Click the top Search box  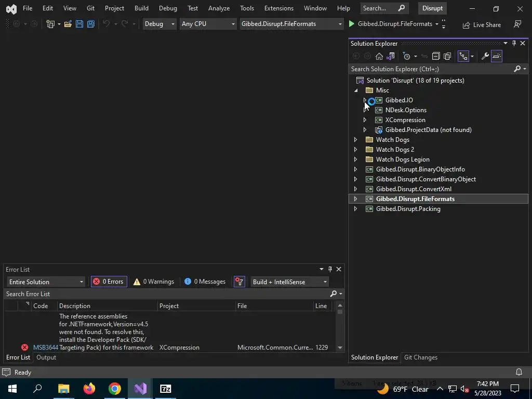point(384,8)
